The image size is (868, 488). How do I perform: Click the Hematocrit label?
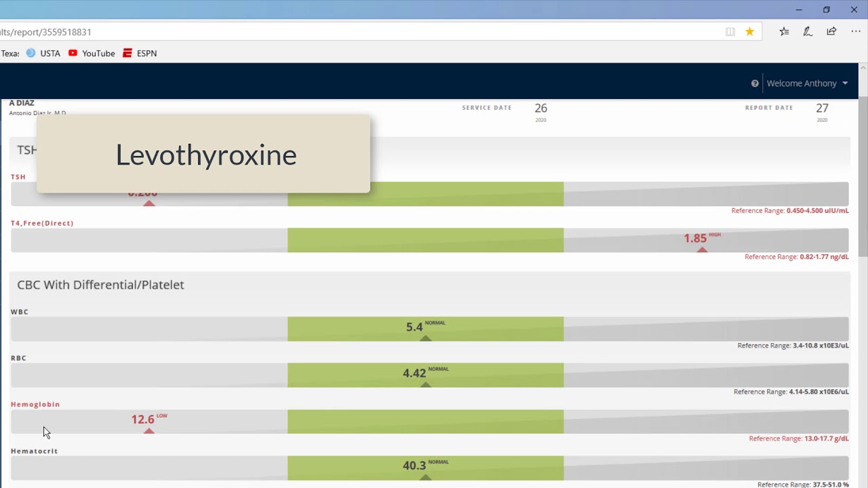tap(34, 451)
